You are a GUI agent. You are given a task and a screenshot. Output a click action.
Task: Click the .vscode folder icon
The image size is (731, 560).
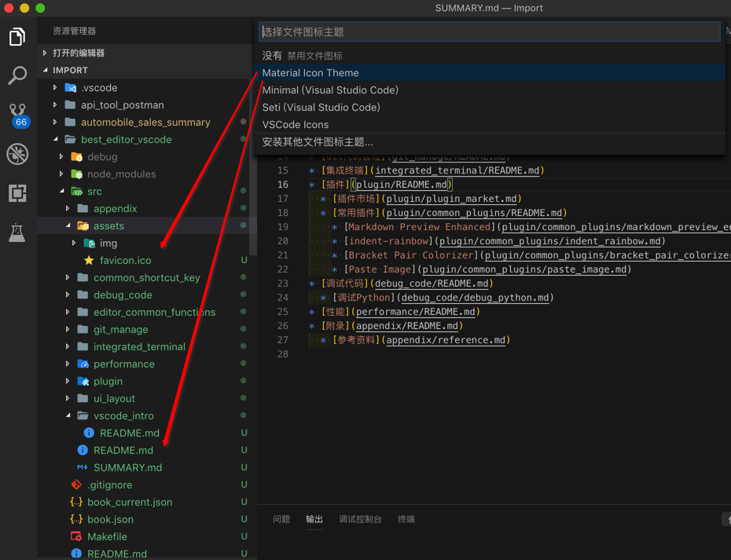(x=71, y=88)
